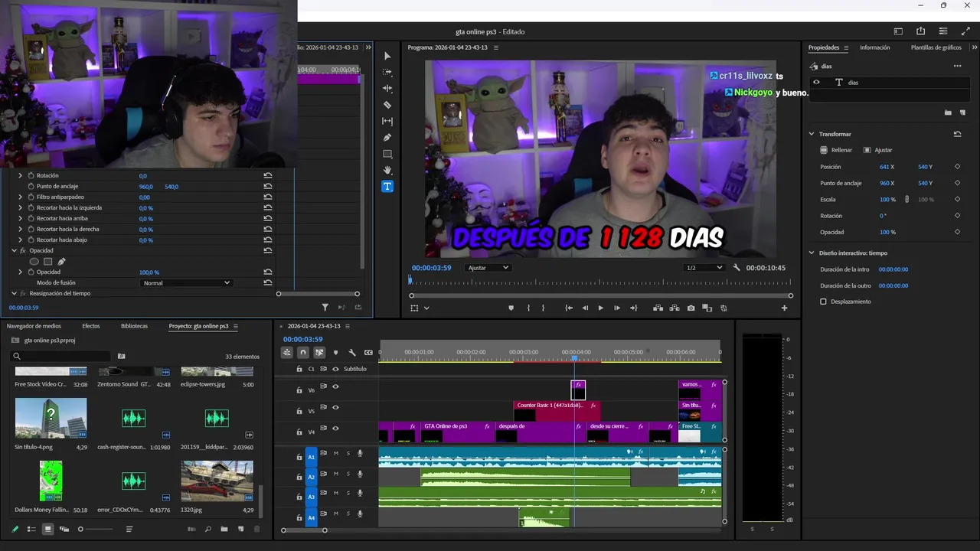Mute audio track A1
Screen dimensions: 980x551
335,454
